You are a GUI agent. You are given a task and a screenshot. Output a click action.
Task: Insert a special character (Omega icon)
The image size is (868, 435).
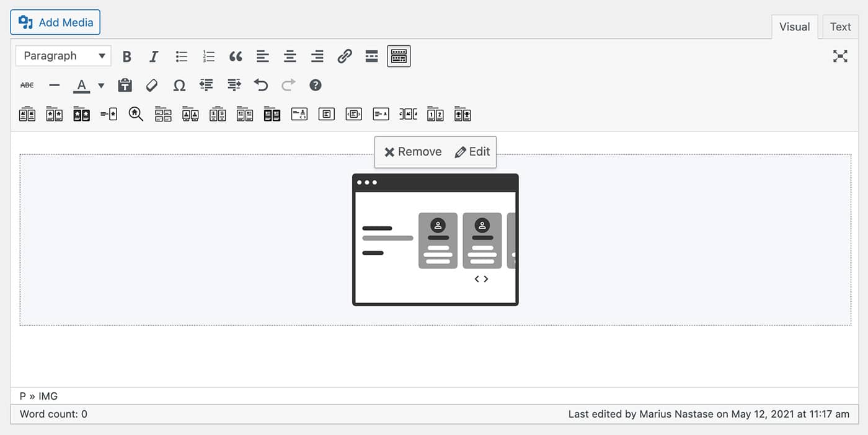click(179, 86)
